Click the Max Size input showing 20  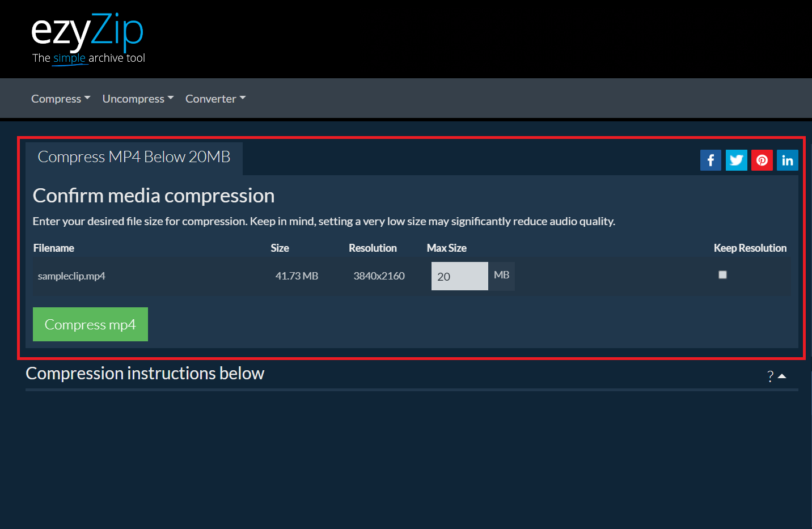click(459, 276)
